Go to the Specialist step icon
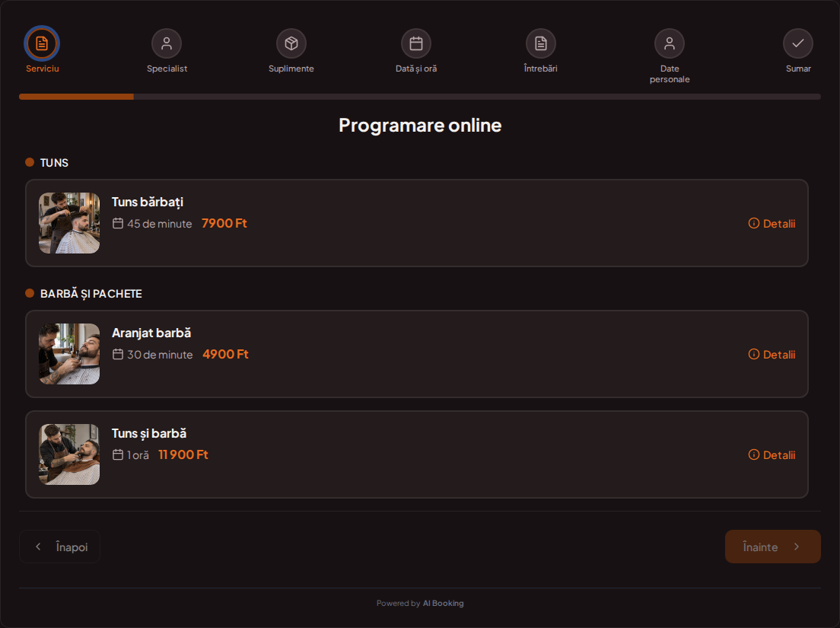 (167, 43)
